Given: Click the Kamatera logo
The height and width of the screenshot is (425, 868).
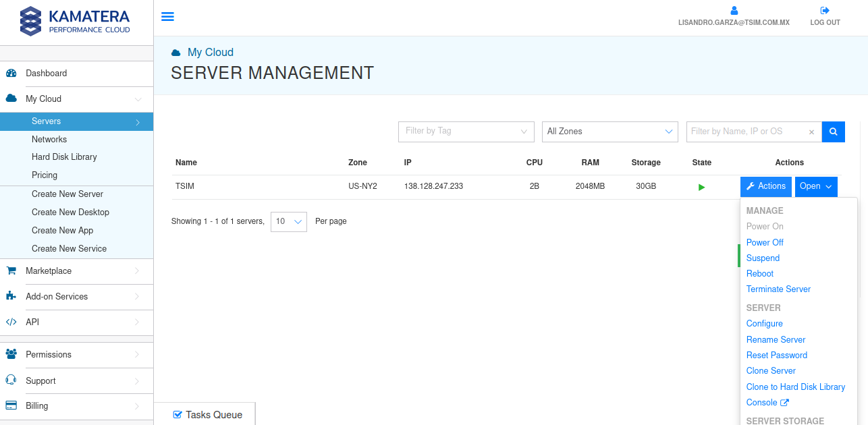Looking at the screenshot, I should [x=76, y=21].
